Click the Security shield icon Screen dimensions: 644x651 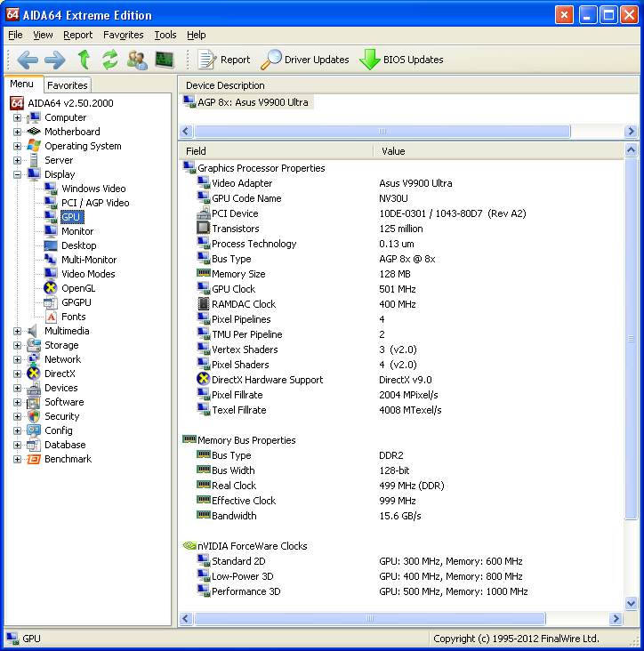pos(34,416)
